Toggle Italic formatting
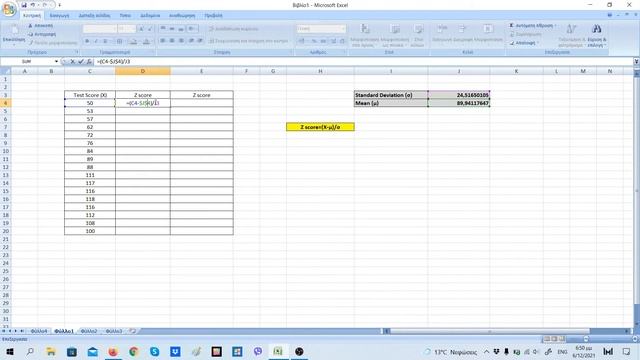The height and width of the screenshot is (360, 640). click(x=96, y=41)
